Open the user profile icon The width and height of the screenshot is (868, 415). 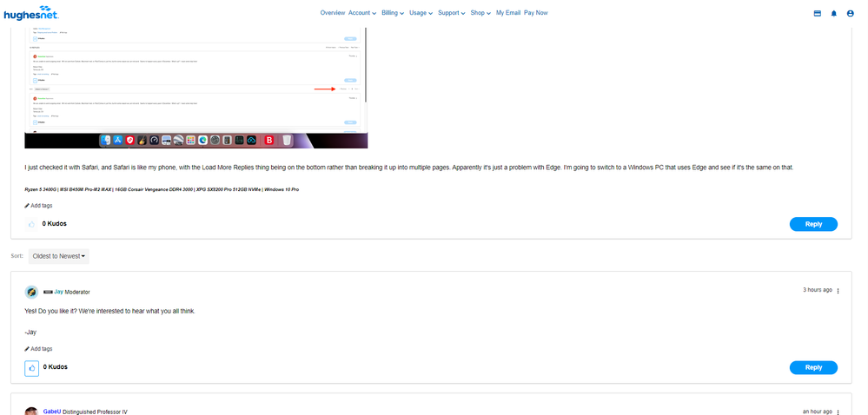(851, 13)
